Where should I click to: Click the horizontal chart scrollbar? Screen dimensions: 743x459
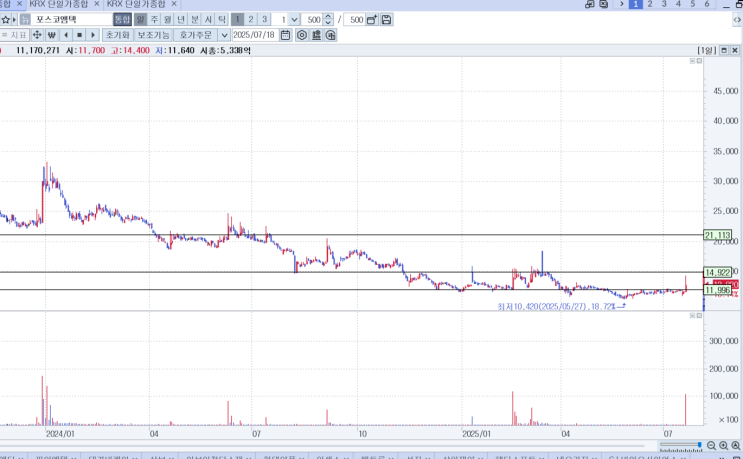322,446
